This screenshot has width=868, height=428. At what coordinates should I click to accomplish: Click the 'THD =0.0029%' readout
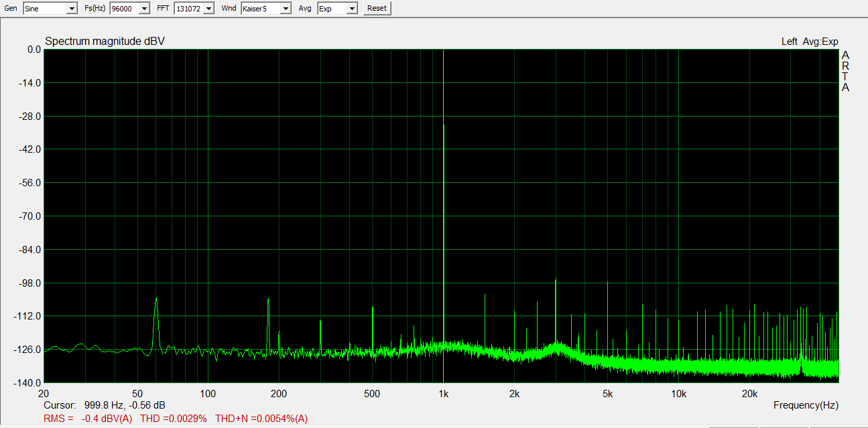(173, 419)
